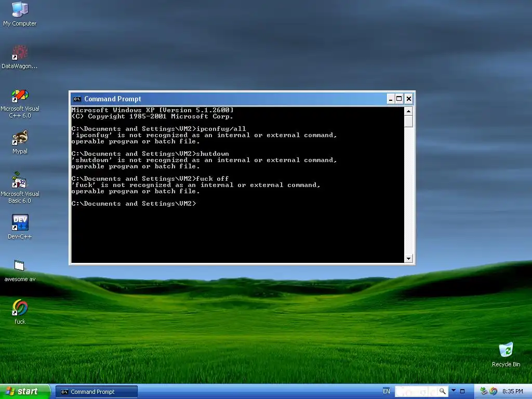
Task: Open the Start menu
Action: click(24, 391)
